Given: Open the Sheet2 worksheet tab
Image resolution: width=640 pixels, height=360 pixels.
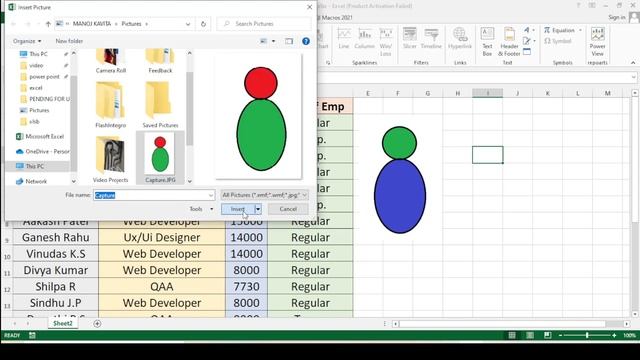Looking at the screenshot, I should click(x=63, y=323).
